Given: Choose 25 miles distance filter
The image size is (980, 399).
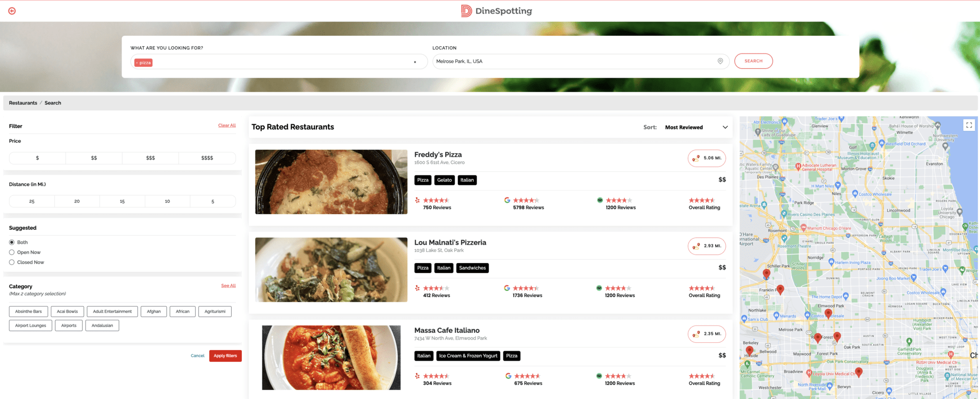Looking at the screenshot, I should click(x=32, y=202).
